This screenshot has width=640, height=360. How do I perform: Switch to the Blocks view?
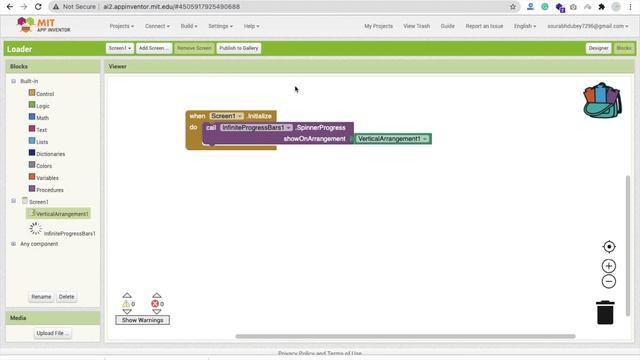coord(624,48)
